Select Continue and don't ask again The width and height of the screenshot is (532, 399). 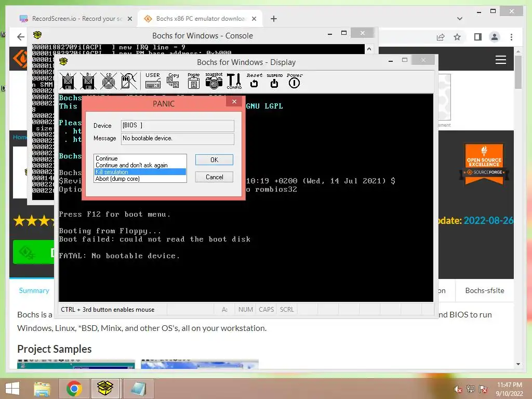140,165
